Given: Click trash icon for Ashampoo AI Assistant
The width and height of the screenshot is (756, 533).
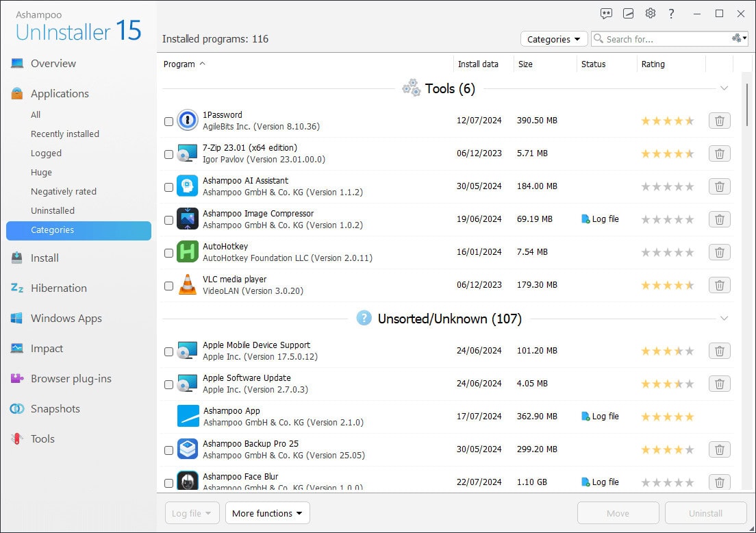Looking at the screenshot, I should pyautogui.click(x=719, y=186).
